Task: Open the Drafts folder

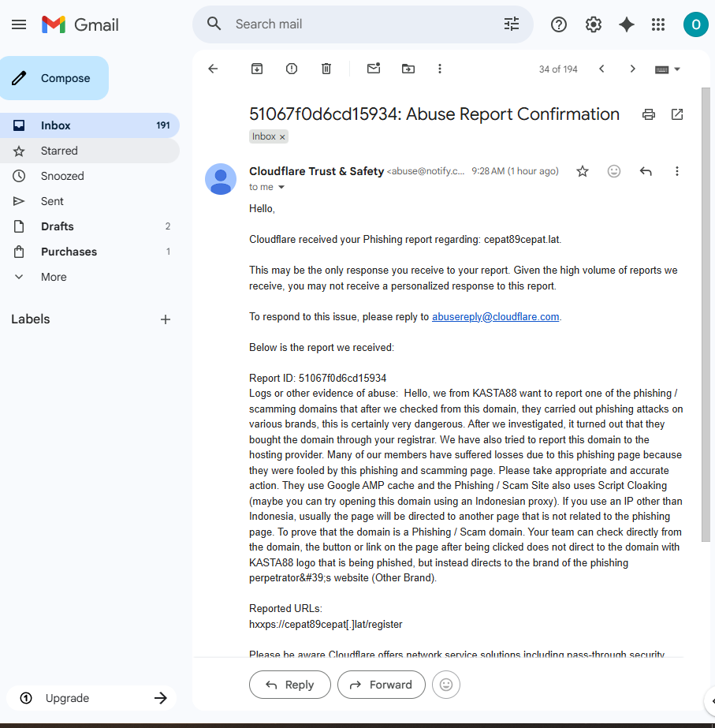Action: click(x=90, y=226)
